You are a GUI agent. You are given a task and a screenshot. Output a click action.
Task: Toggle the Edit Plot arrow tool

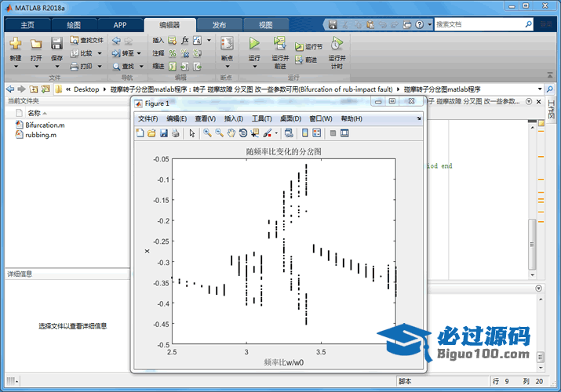tap(191, 133)
